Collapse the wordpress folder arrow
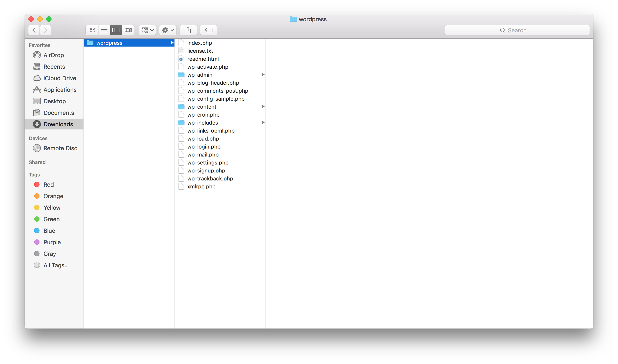Viewport: 618px width, 364px height. pos(172,43)
